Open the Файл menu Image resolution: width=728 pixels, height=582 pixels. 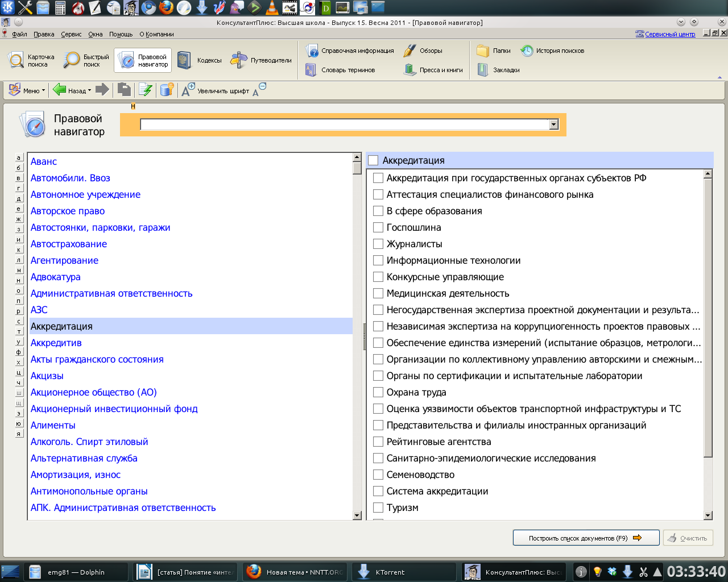tap(19, 34)
